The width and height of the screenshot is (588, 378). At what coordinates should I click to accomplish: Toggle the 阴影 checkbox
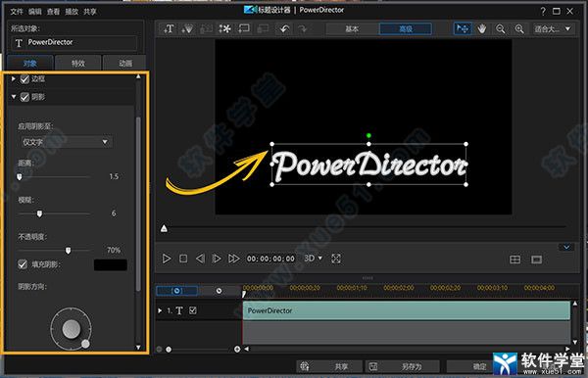[x=24, y=97]
